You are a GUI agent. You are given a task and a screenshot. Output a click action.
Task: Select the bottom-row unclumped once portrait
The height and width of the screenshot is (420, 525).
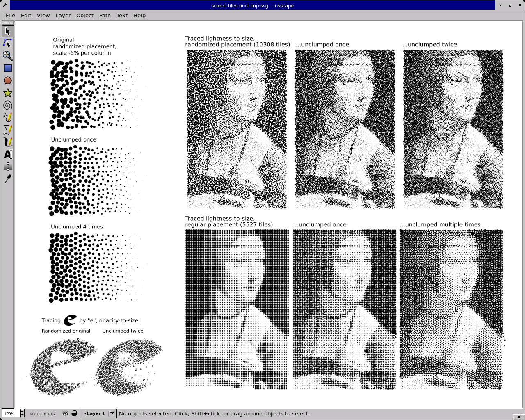click(345, 309)
